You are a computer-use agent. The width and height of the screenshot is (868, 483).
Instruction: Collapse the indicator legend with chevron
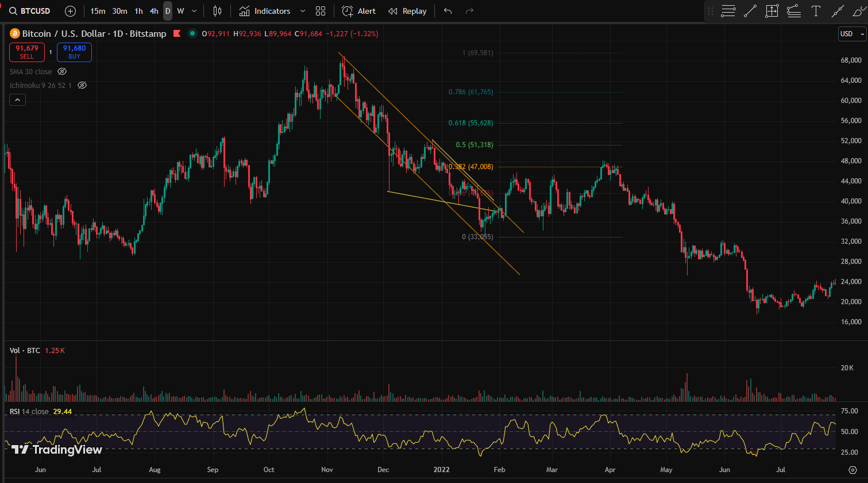[17, 100]
